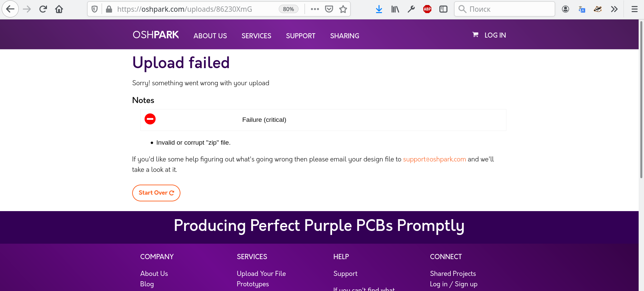Go to the browser home page
Image resolution: width=644 pixels, height=291 pixels.
(x=59, y=9)
